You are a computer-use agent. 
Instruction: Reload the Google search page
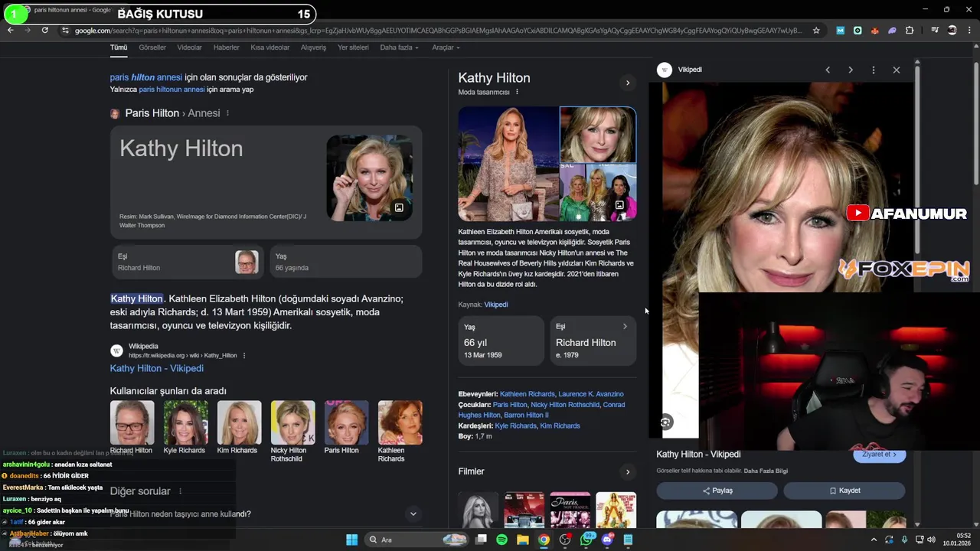coord(45,30)
